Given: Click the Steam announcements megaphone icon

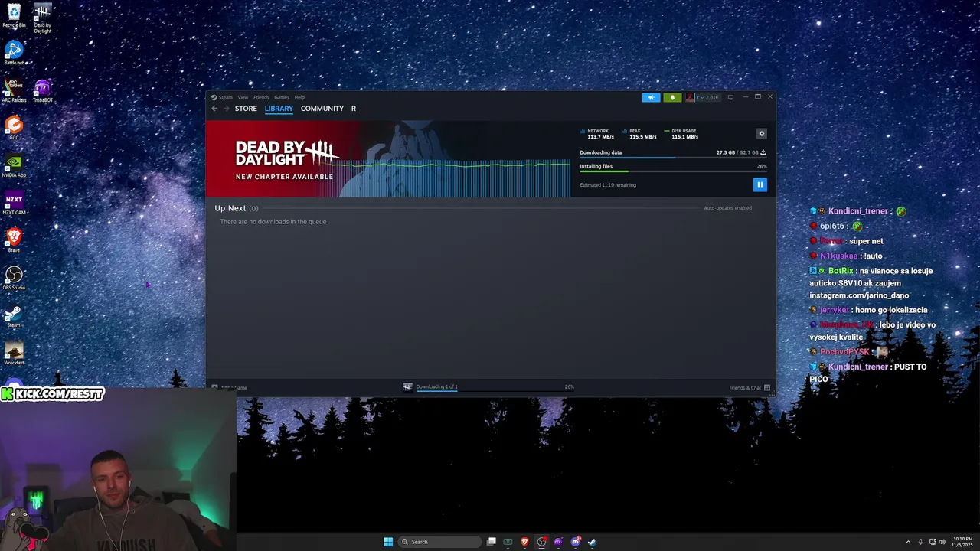Looking at the screenshot, I should click(651, 97).
